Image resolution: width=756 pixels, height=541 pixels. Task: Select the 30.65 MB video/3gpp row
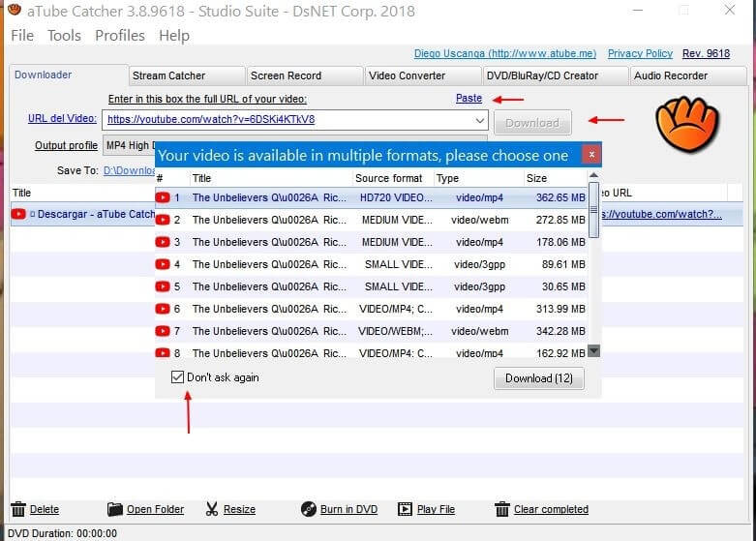coord(372,286)
